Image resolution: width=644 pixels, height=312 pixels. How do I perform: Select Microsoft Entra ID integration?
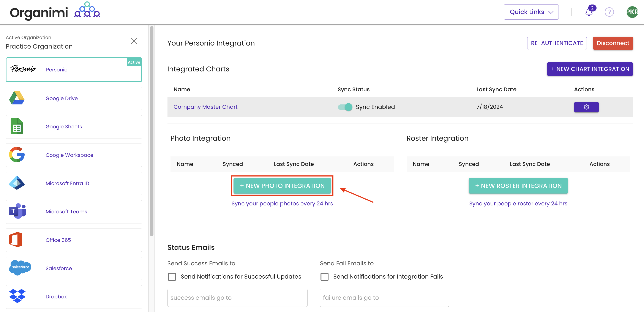click(x=74, y=183)
